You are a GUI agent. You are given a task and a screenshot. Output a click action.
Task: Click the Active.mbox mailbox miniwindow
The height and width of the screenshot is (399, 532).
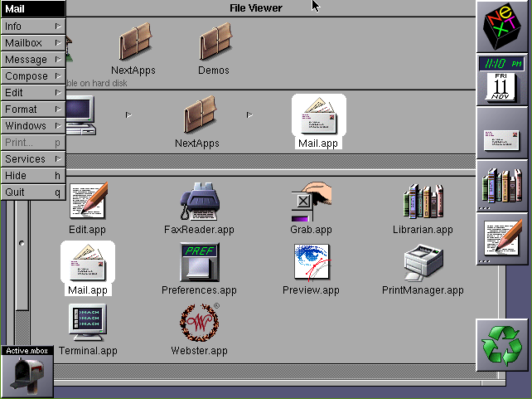27,372
